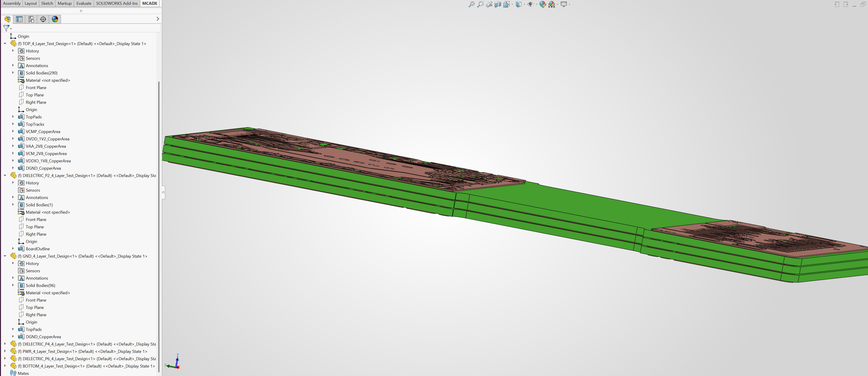Click the Edit Appearance icon
This screenshot has width=868, height=376.
coord(542,4)
